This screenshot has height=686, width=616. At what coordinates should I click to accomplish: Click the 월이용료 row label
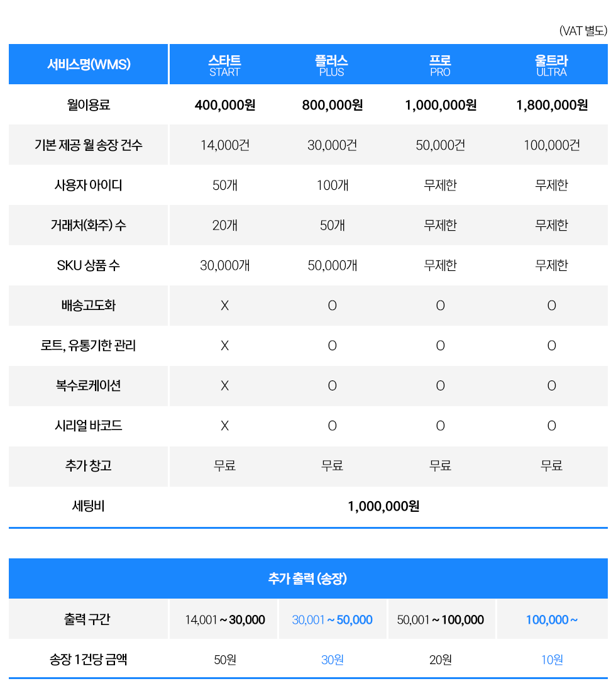coord(89,104)
